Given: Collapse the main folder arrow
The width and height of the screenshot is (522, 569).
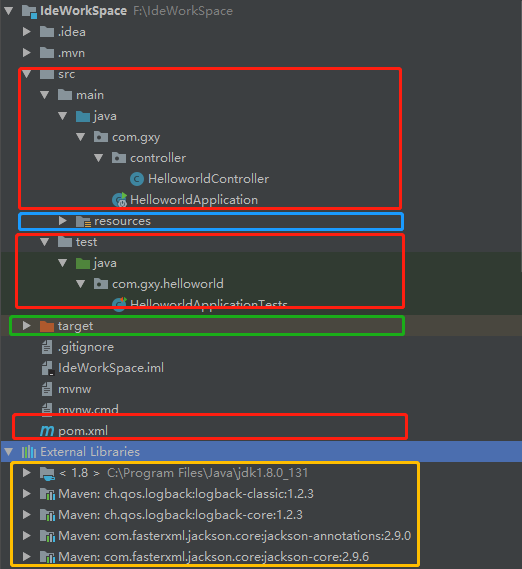Looking at the screenshot, I should (x=45, y=95).
